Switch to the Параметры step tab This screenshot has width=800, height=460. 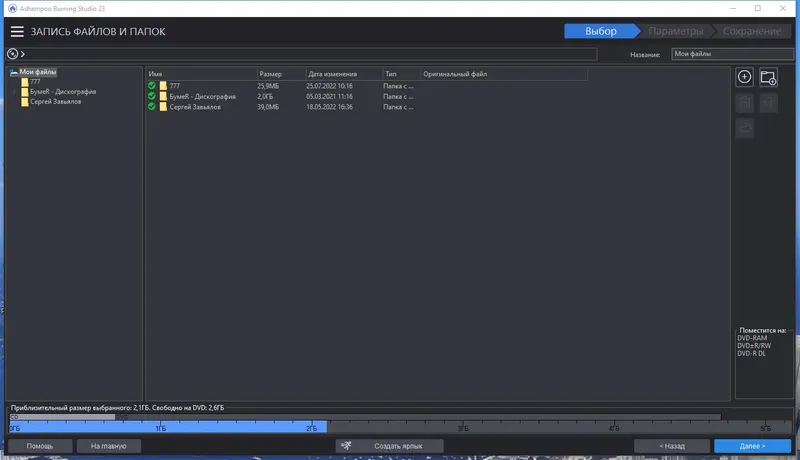coord(676,31)
